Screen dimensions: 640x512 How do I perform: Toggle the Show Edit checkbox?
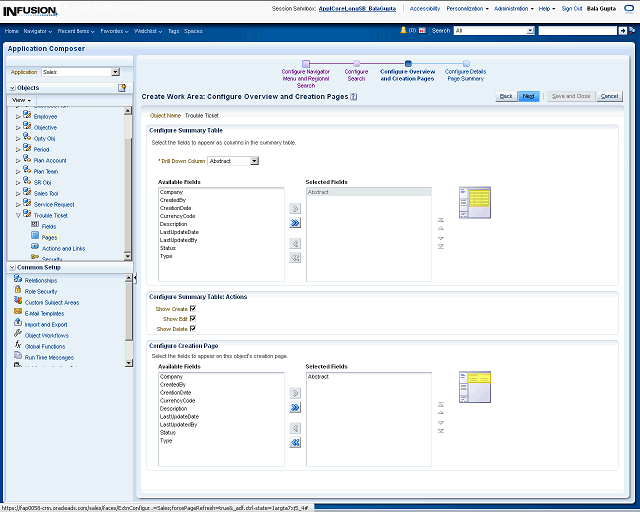192,319
